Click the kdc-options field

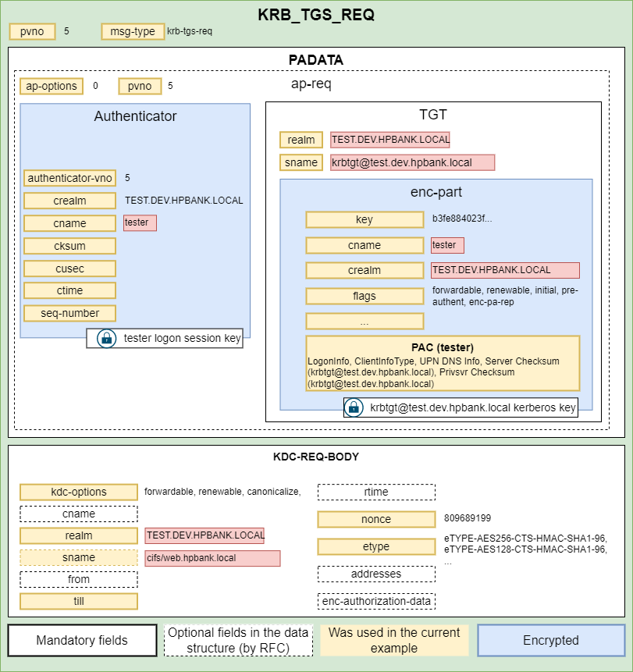(x=79, y=492)
